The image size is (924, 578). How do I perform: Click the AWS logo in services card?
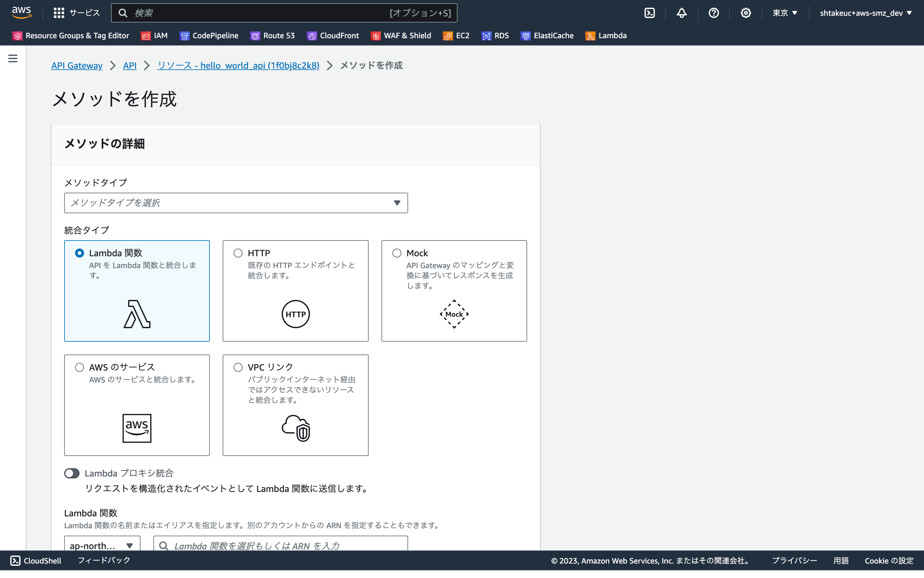(137, 428)
